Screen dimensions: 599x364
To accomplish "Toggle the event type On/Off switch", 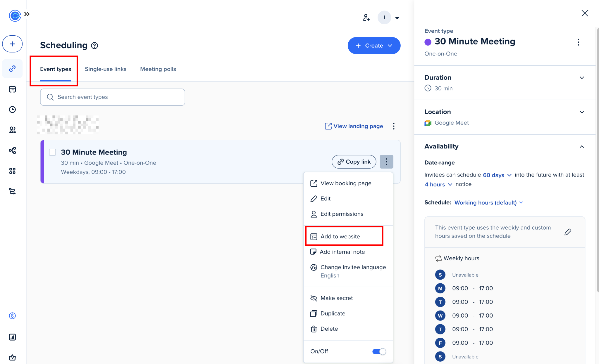I will pyautogui.click(x=379, y=351).
